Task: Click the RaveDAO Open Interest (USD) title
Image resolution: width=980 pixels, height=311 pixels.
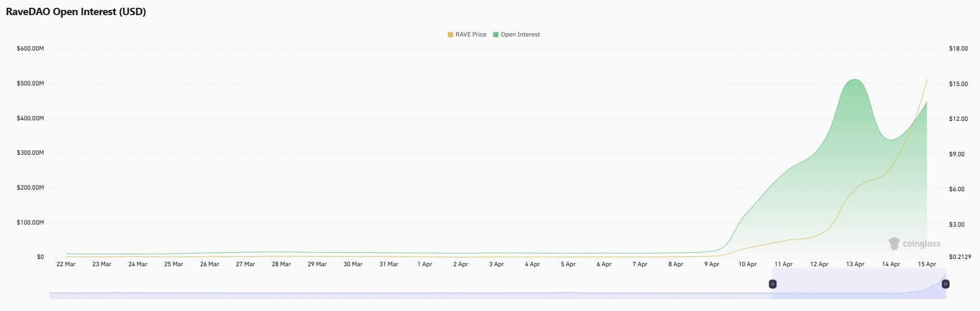Action: tap(76, 12)
